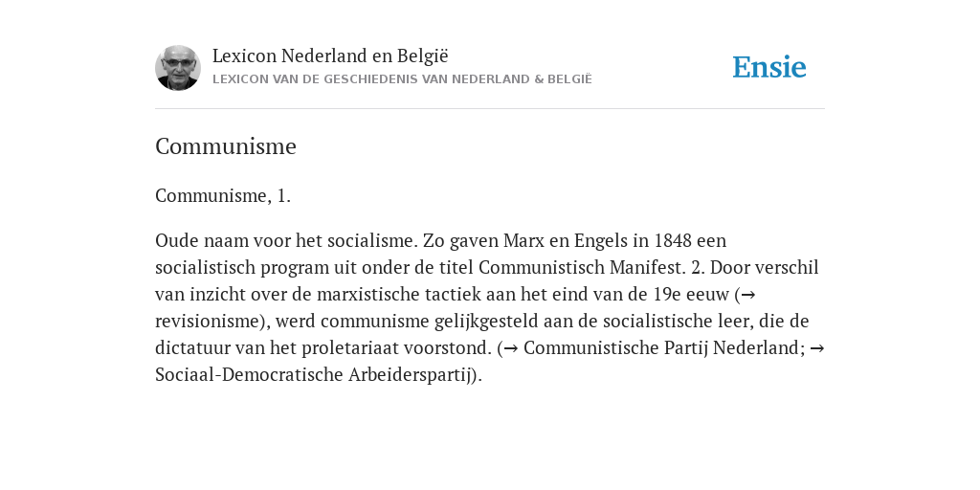Screen dimensions: 980x490
Task: Click the horizontal divider below the header
Action: pyautogui.click(x=490, y=109)
